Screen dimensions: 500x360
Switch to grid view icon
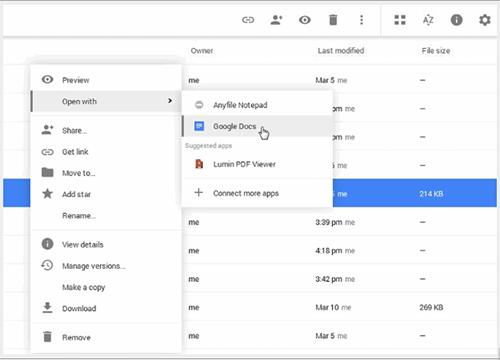click(400, 20)
